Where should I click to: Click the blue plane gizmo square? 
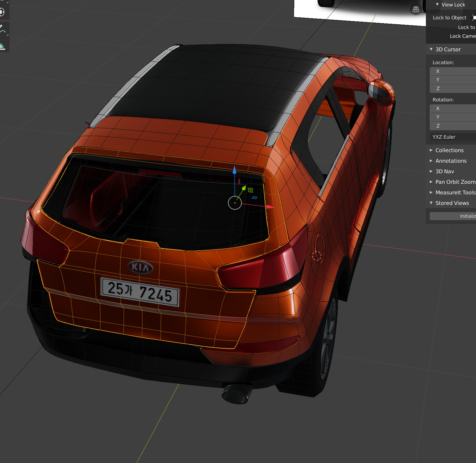pos(255,198)
